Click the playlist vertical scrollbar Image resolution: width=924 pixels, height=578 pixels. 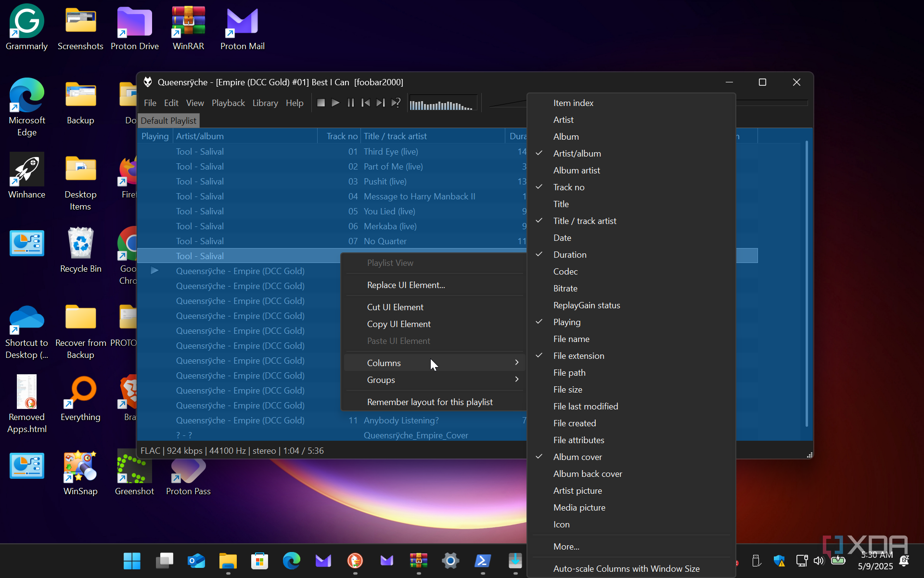click(x=807, y=283)
